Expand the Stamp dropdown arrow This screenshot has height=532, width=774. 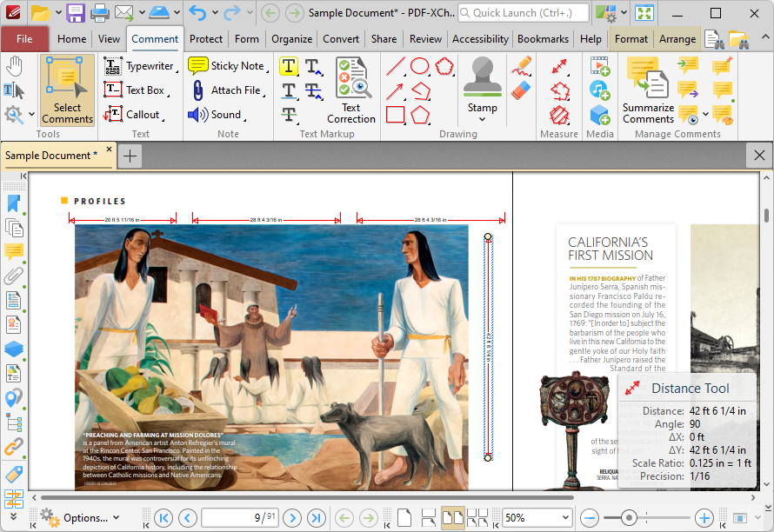483,119
